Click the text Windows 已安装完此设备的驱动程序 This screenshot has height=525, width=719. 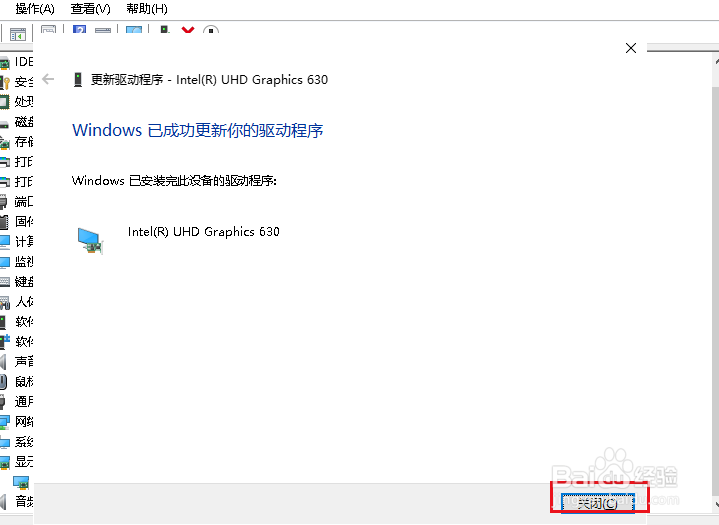(174, 181)
